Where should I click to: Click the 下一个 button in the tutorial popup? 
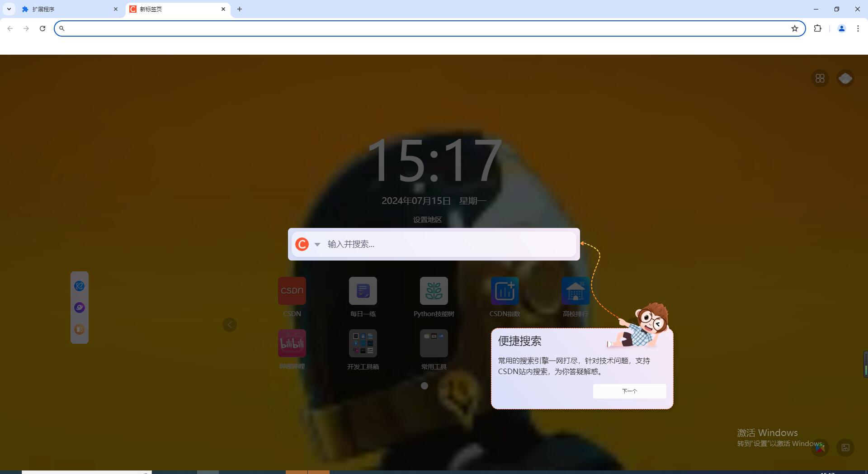629,391
